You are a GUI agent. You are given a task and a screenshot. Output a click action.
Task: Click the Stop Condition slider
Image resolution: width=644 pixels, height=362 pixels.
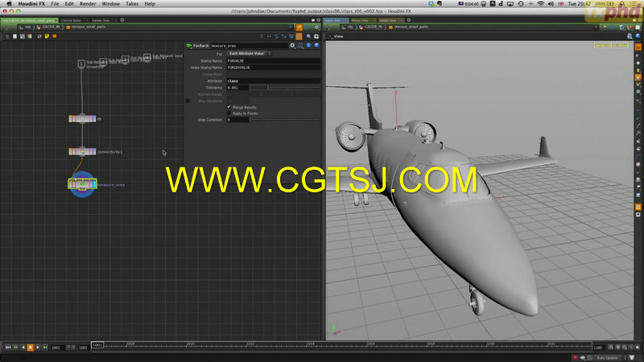285,120
